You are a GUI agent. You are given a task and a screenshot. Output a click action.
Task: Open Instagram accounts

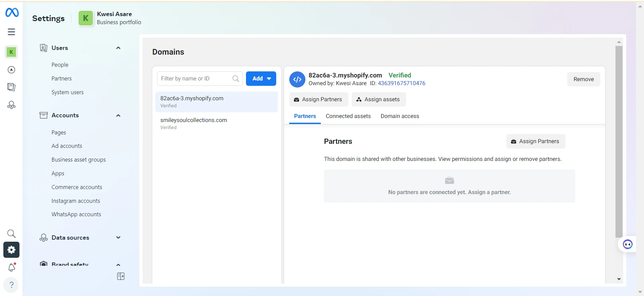coord(76,201)
